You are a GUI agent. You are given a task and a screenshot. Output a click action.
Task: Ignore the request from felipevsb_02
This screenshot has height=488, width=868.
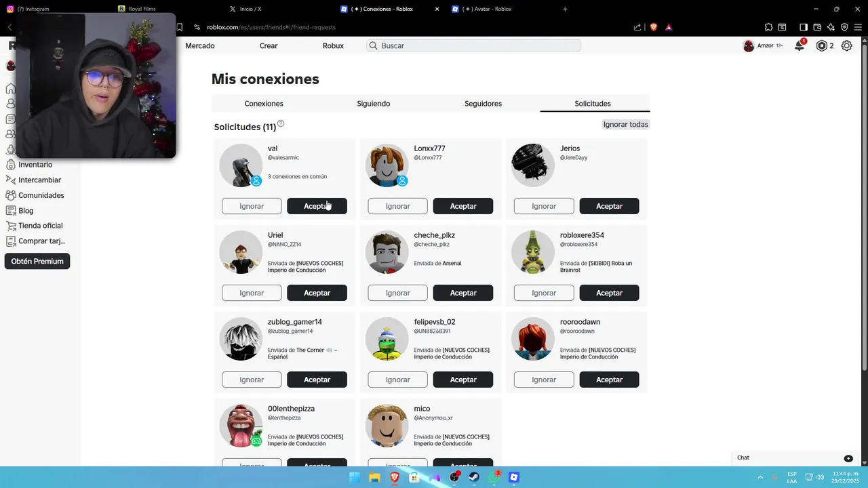coord(398,380)
